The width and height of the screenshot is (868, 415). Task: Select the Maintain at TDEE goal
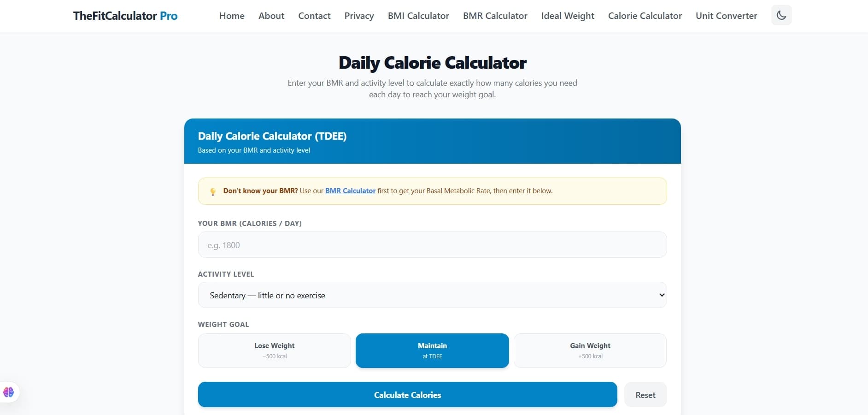click(432, 350)
